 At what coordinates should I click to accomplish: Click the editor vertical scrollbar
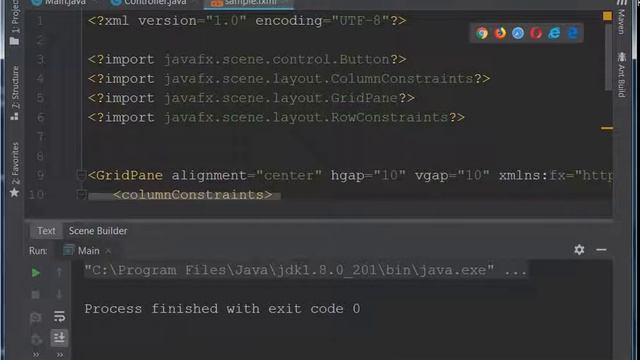coord(608,56)
